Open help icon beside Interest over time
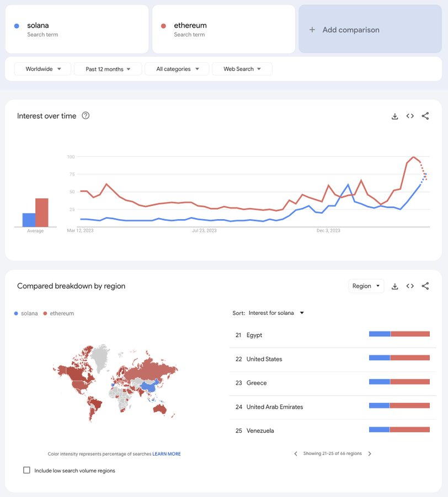 (86, 116)
